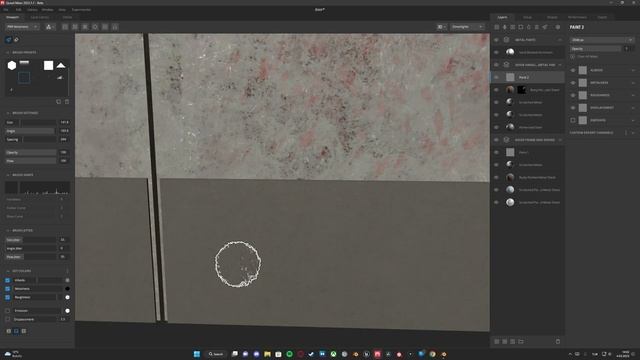Open File Explorer from the taskbar

pyautogui.click(x=267, y=354)
